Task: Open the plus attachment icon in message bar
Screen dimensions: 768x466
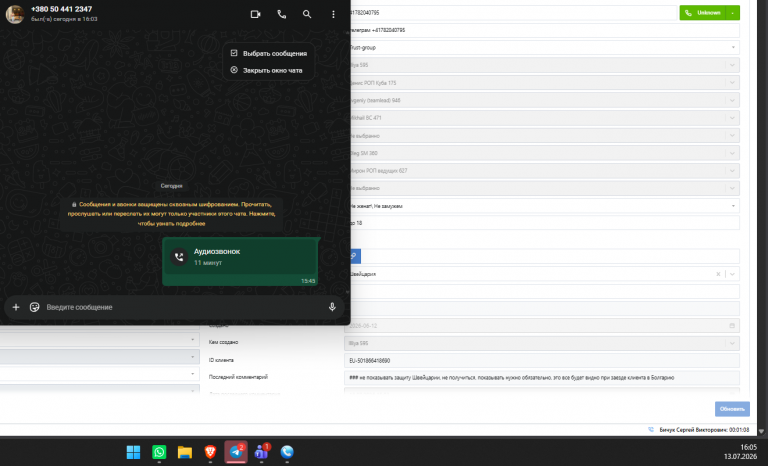Action: 16,307
